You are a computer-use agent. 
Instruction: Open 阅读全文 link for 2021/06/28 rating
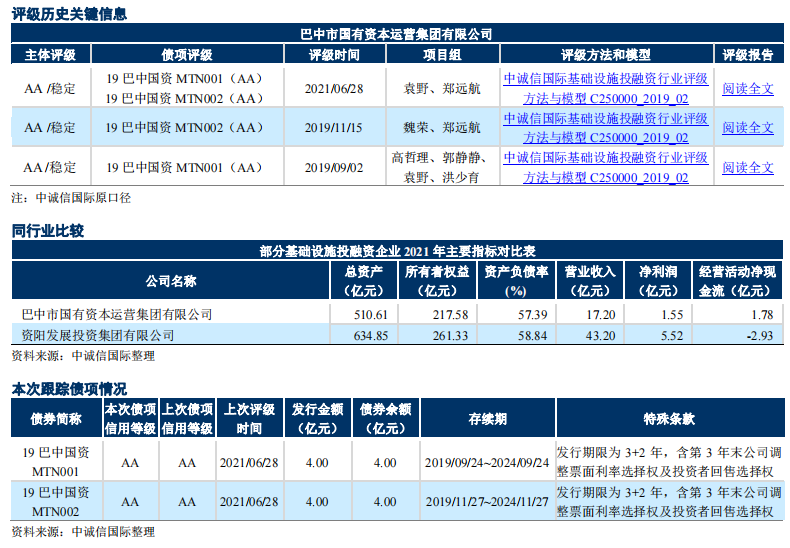(748, 89)
